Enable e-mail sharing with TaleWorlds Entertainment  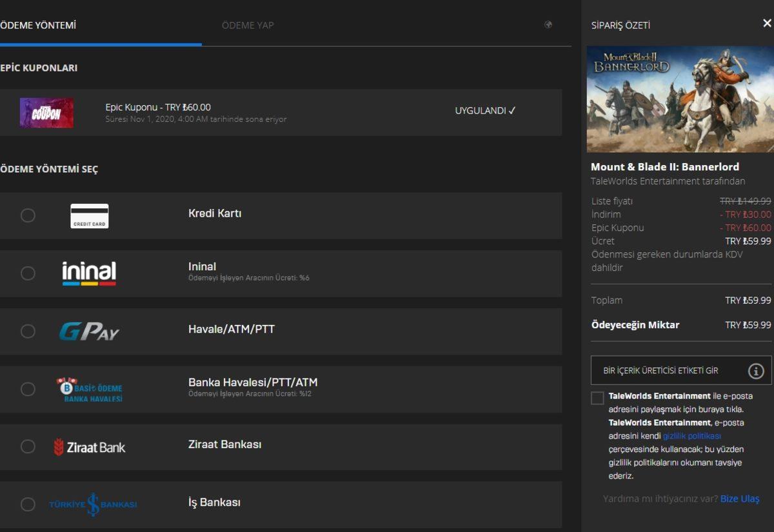point(597,398)
